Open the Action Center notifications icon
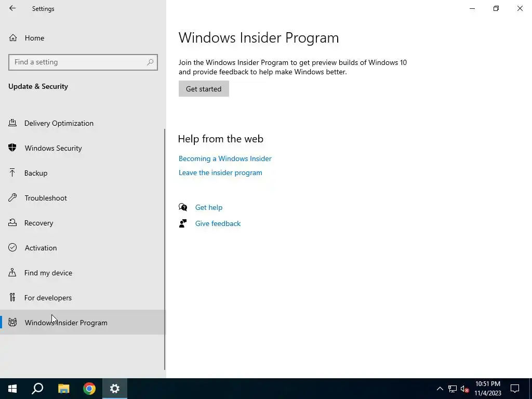Viewport: 532px width, 399px height. pos(515,389)
